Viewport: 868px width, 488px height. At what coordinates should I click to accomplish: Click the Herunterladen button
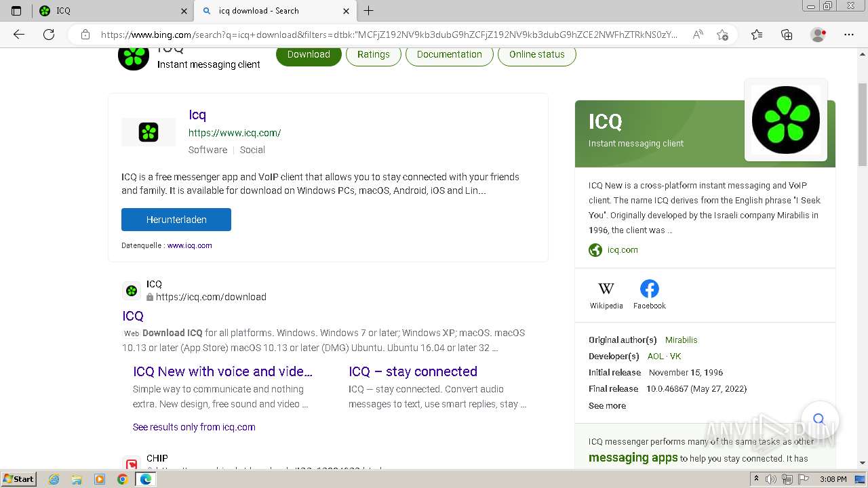[x=176, y=220]
